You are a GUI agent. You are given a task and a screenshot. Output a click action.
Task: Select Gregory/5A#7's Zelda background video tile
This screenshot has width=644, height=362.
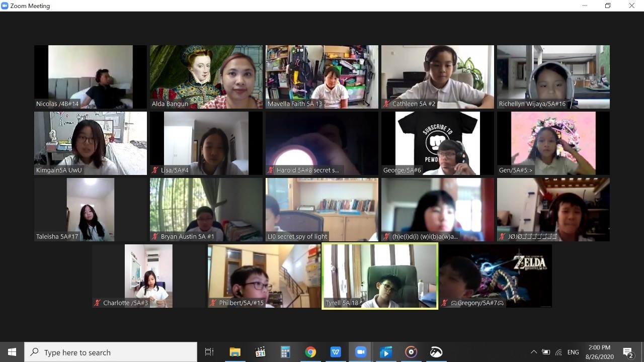[x=496, y=276]
